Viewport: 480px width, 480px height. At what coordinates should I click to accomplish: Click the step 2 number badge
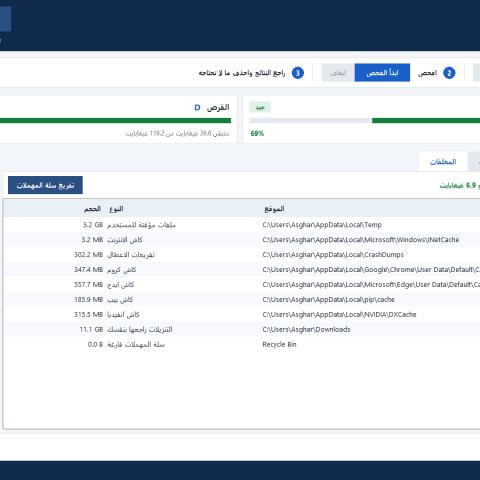pos(449,73)
